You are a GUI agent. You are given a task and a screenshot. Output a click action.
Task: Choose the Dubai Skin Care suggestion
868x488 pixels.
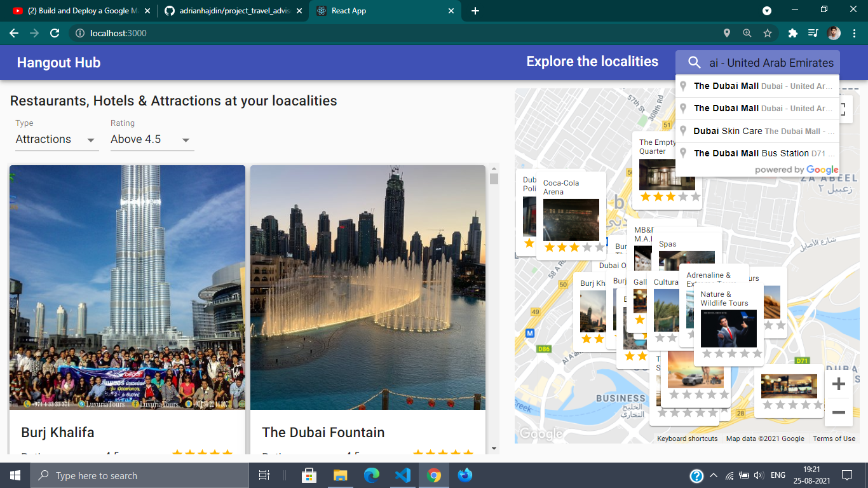coord(757,131)
